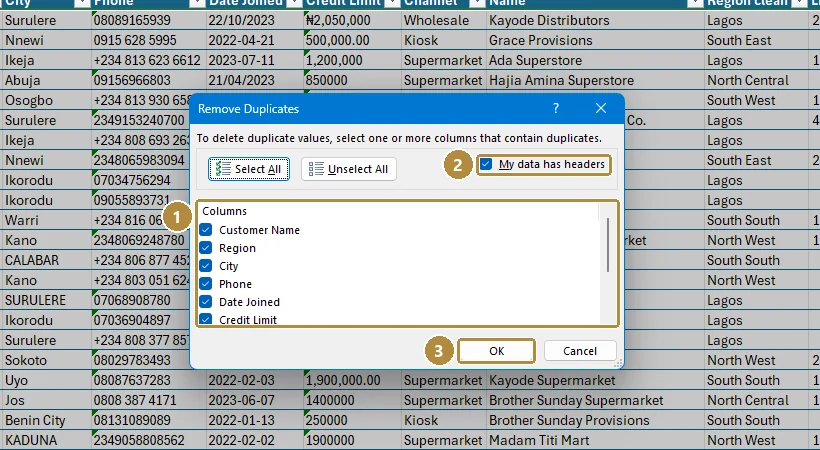Click the Select All button
The image size is (820, 450).
tap(249, 169)
